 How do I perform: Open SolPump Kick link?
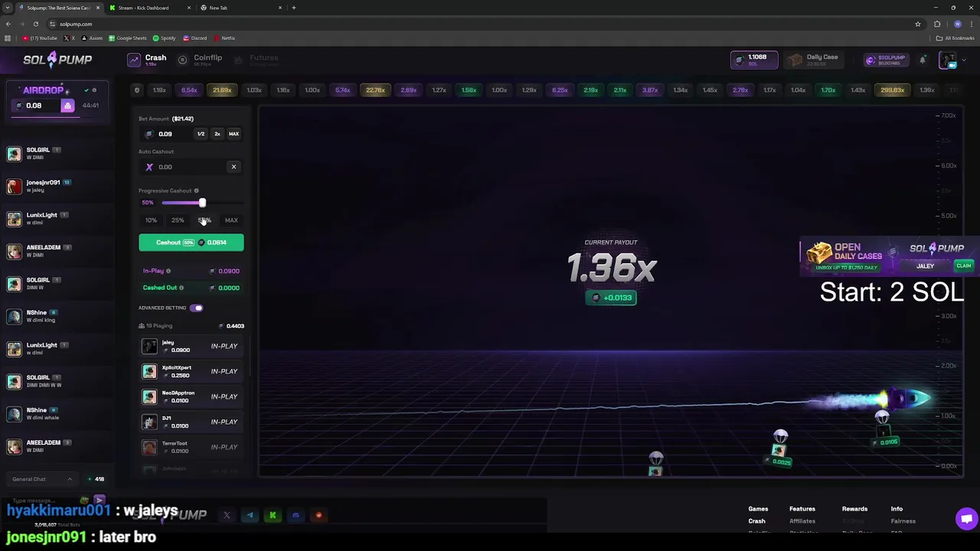(x=273, y=516)
